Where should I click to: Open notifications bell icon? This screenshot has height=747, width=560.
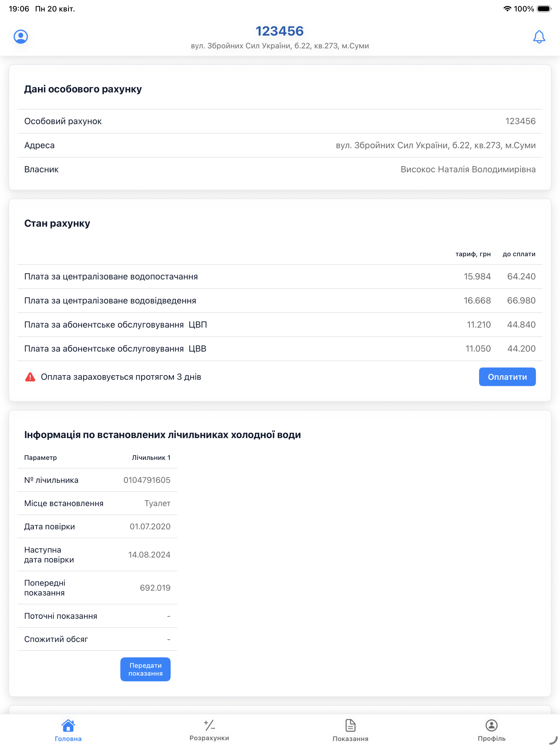(x=539, y=36)
